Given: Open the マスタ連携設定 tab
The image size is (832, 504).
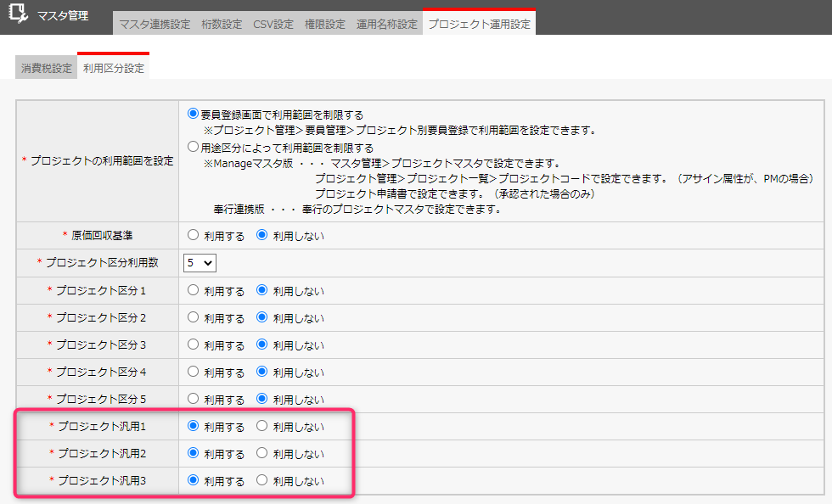Looking at the screenshot, I should tap(155, 24).
